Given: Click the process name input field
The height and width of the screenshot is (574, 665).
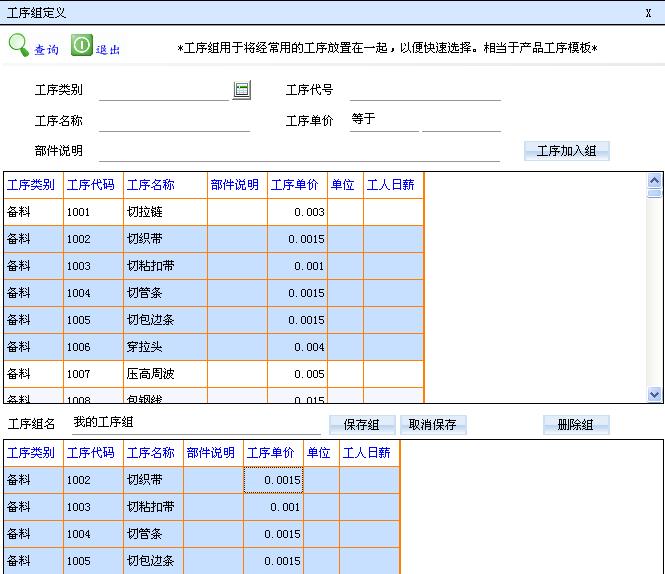Looking at the screenshot, I should pyautogui.click(x=174, y=121).
